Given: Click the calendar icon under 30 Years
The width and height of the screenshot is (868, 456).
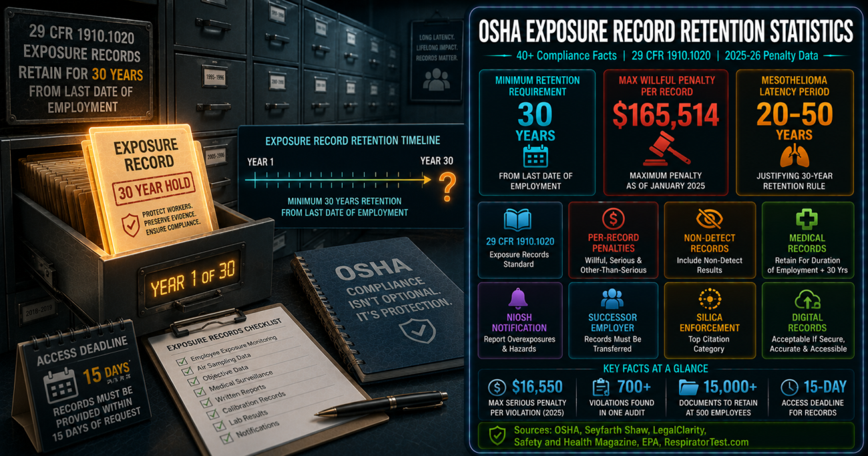Looking at the screenshot, I should (x=535, y=156).
